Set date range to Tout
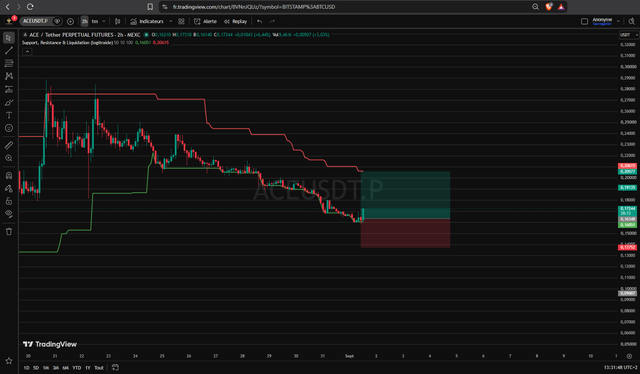The width and height of the screenshot is (640, 374). click(99, 368)
